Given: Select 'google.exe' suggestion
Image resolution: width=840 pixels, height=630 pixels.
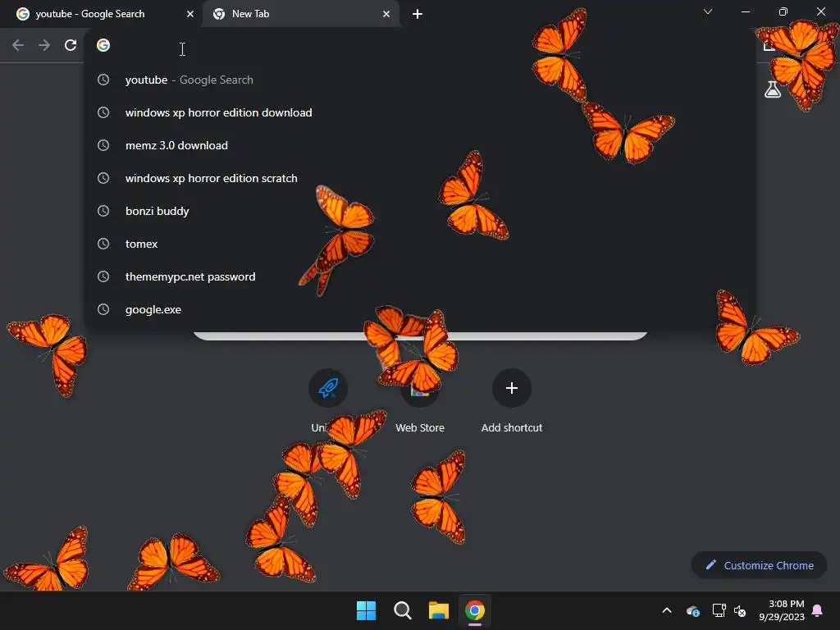Looking at the screenshot, I should pos(420,309).
